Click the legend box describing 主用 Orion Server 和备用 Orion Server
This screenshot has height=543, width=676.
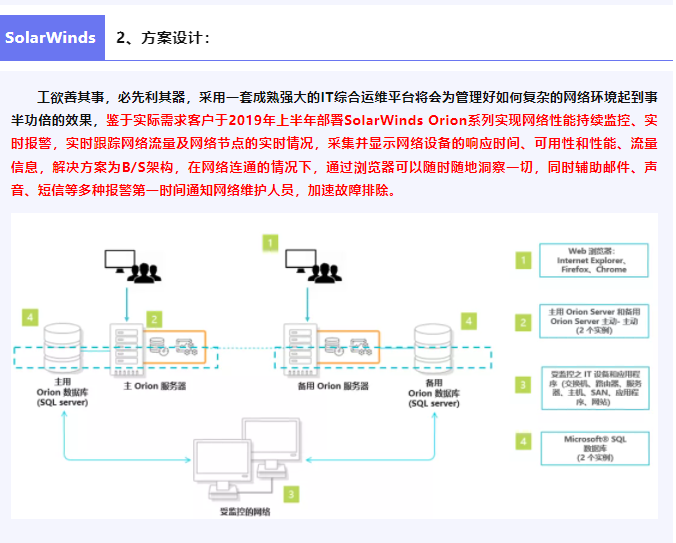click(594, 321)
